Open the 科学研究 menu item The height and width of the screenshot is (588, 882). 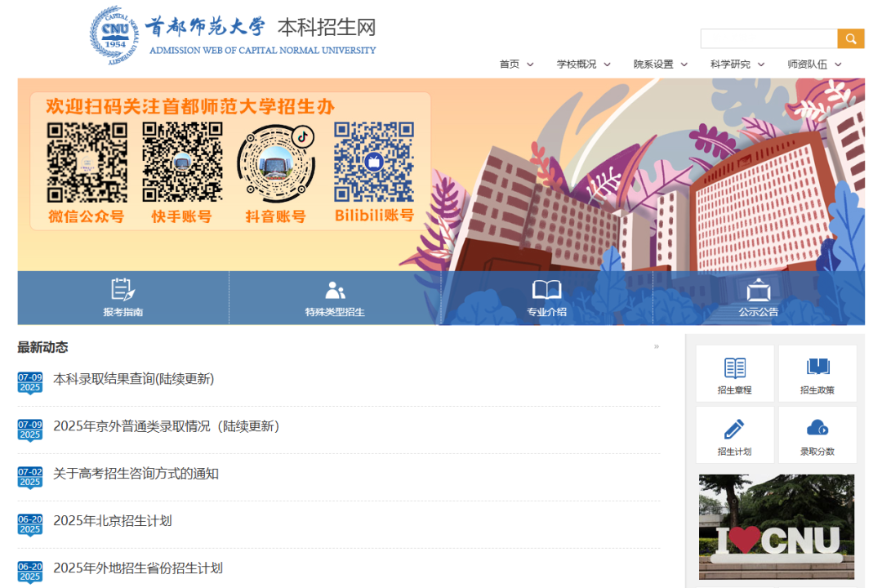click(x=730, y=65)
